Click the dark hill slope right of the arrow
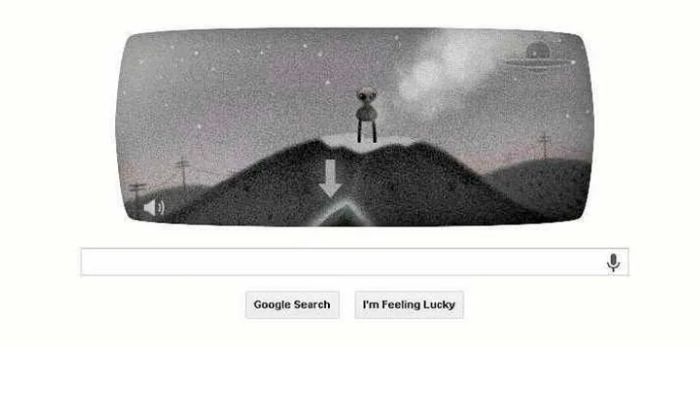 pos(429,188)
